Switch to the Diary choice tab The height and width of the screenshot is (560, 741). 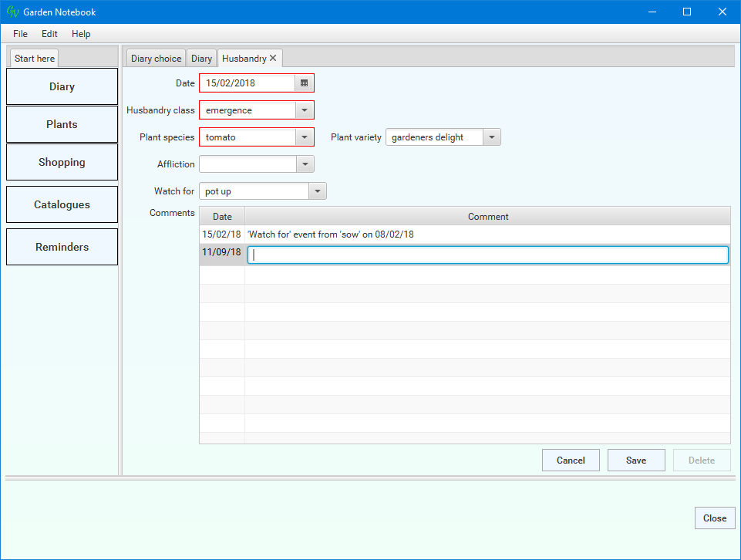click(x=156, y=59)
